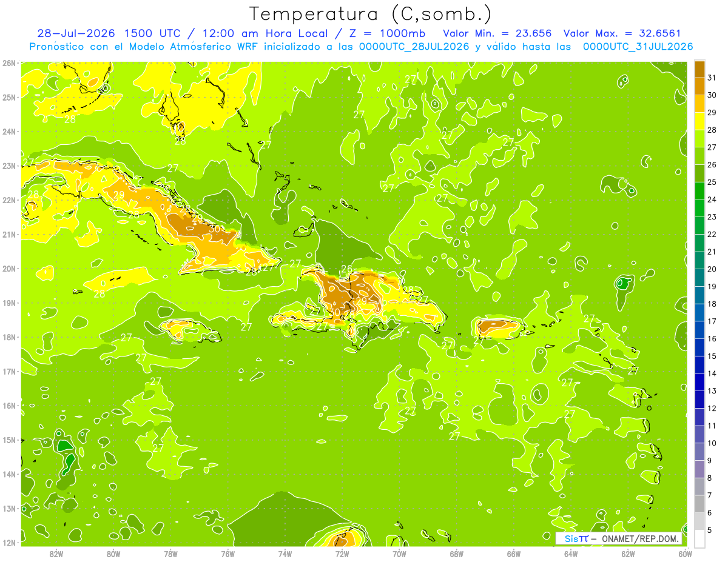Click the '17' value on the color scale

point(712,321)
